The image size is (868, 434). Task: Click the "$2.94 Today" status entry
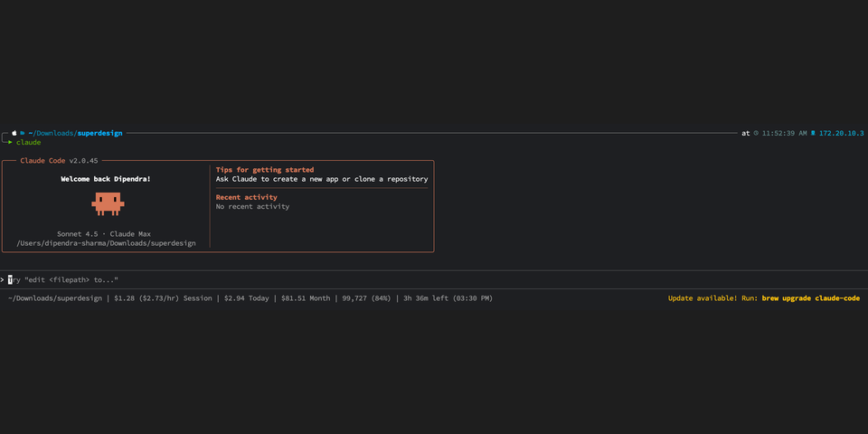tap(247, 298)
